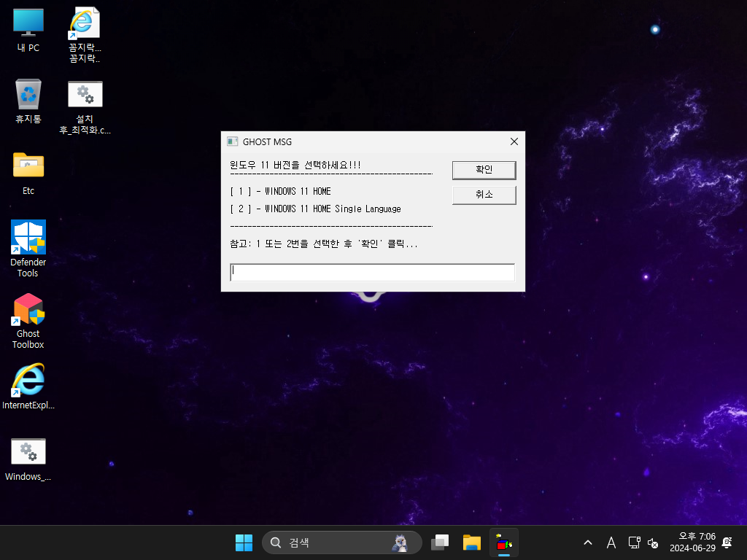The height and width of the screenshot is (560, 747).
Task: Select the 꼼지락 Internet shortcut icon
Action: (x=85, y=36)
